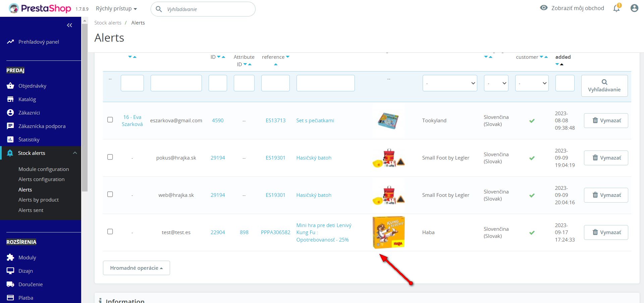644x303 pixels.
Task: Click the Objednávky basket icon
Action: [10, 86]
